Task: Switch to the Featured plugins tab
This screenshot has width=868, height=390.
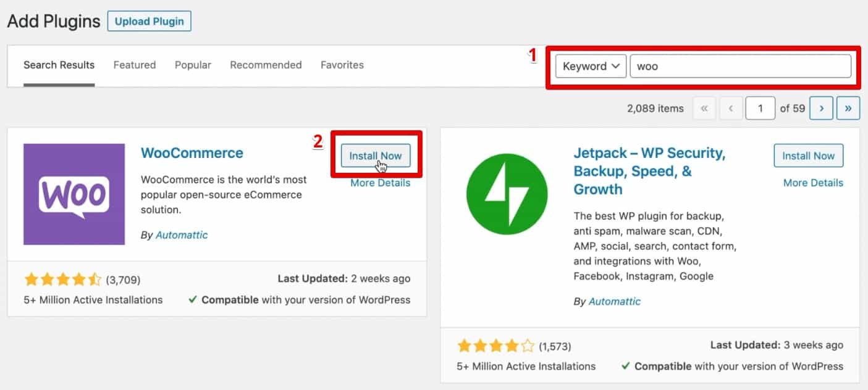Action: click(x=134, y=65)
